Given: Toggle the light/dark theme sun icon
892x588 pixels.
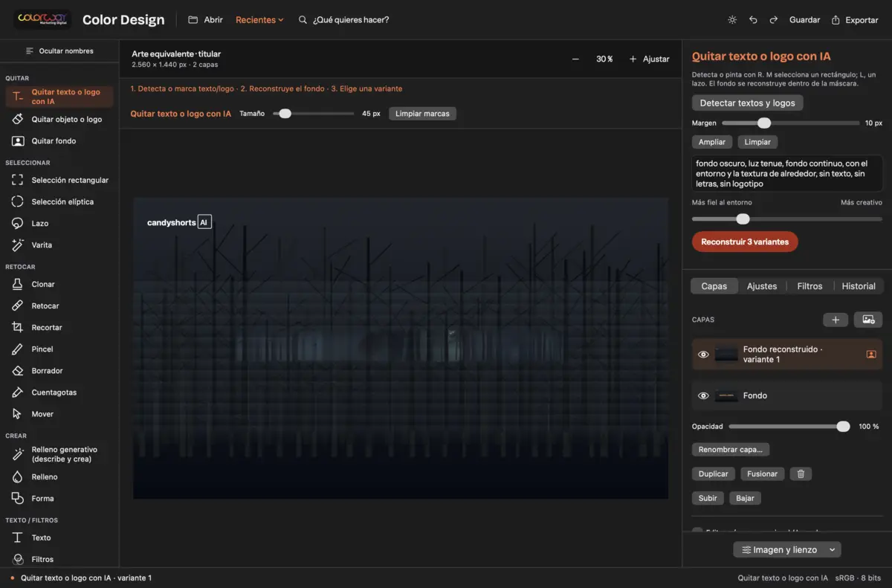Looking at the screenshot, I should 732,20.
